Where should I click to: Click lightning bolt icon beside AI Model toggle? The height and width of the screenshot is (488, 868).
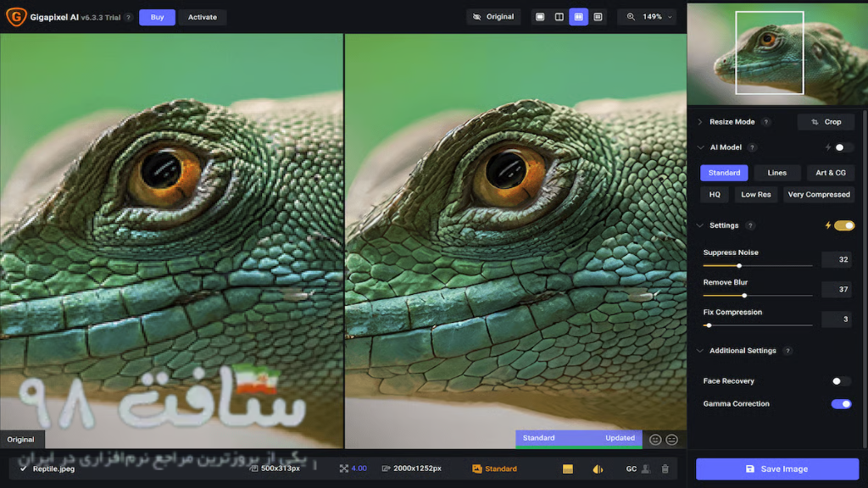click(828, 147)
